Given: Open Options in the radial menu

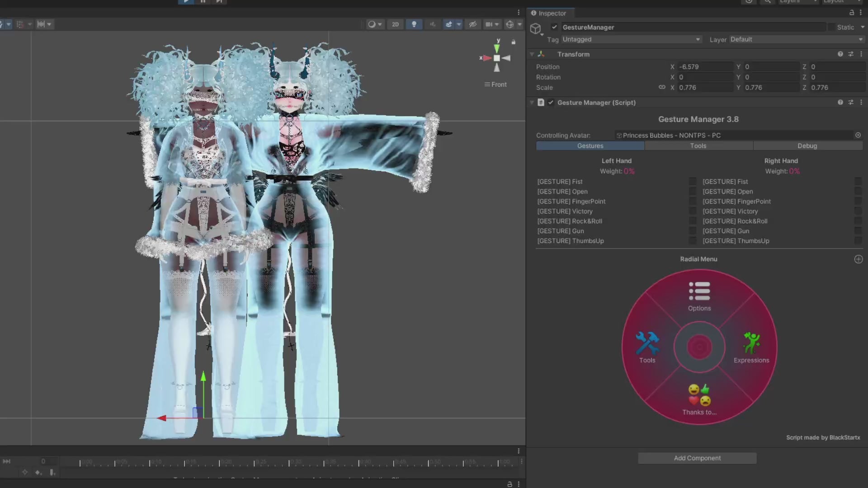Looking at the screenshot, I should pyautogui.click(x=699, y=291).
